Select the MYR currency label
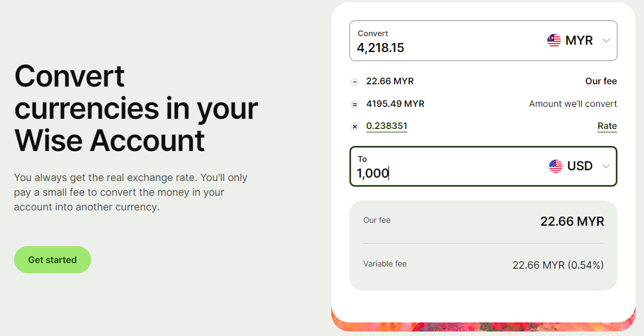 (579, 41)
